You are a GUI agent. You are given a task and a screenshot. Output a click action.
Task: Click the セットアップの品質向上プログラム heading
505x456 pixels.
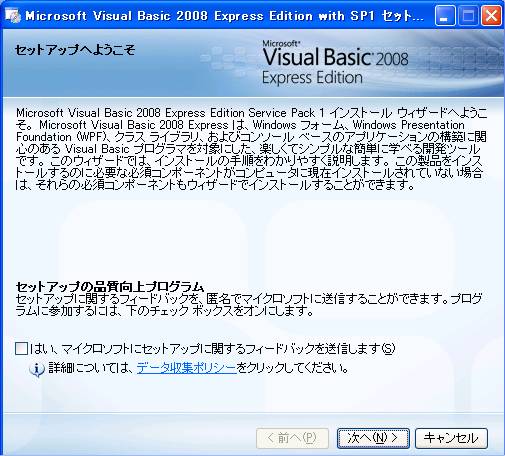[110, 286]
